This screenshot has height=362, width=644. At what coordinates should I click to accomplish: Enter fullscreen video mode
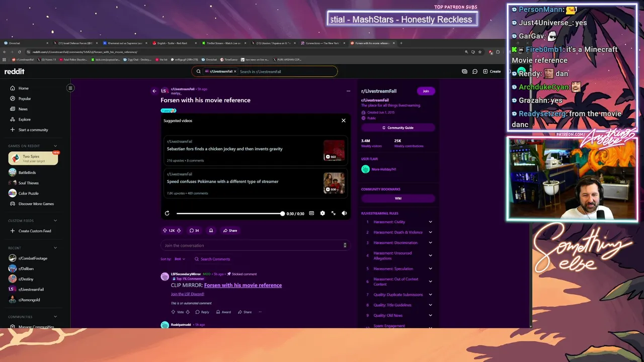coord(333,213)
